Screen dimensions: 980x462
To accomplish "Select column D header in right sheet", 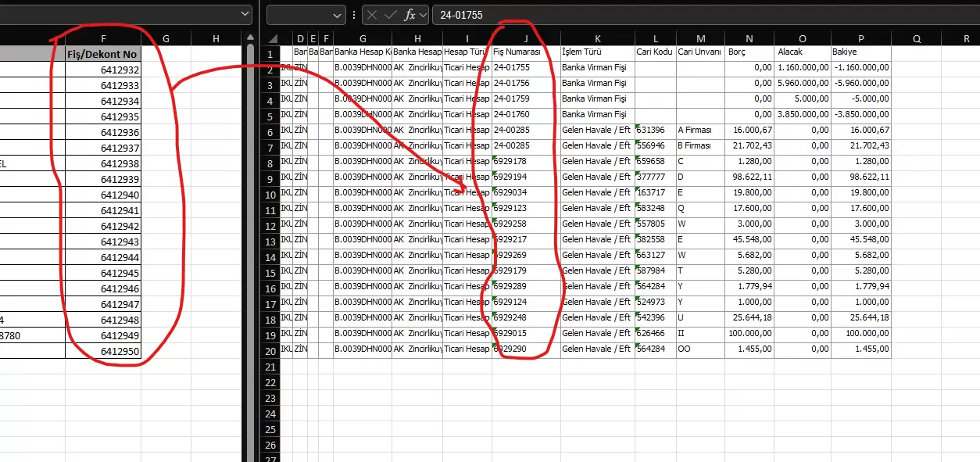I will click(x=300, y=38).
